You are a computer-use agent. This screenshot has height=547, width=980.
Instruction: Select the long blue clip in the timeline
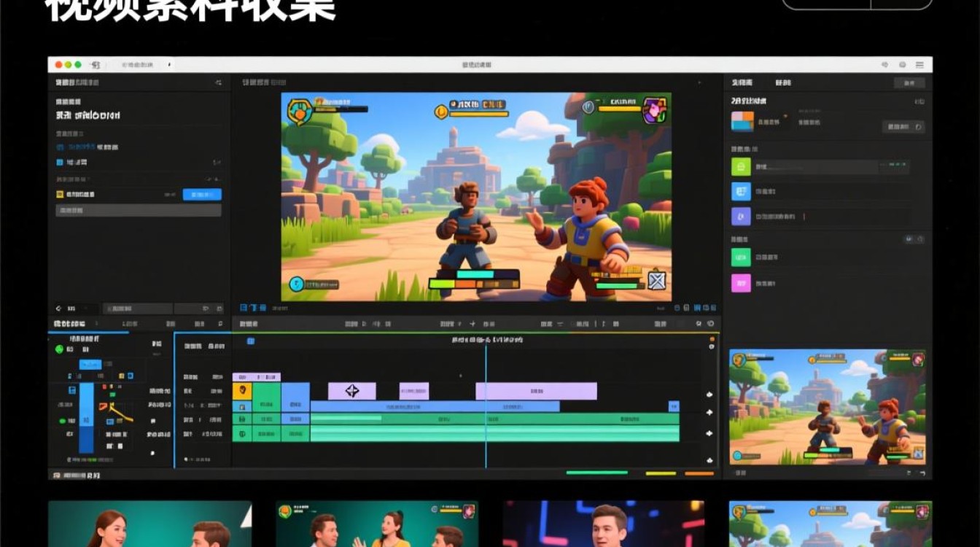435,406
